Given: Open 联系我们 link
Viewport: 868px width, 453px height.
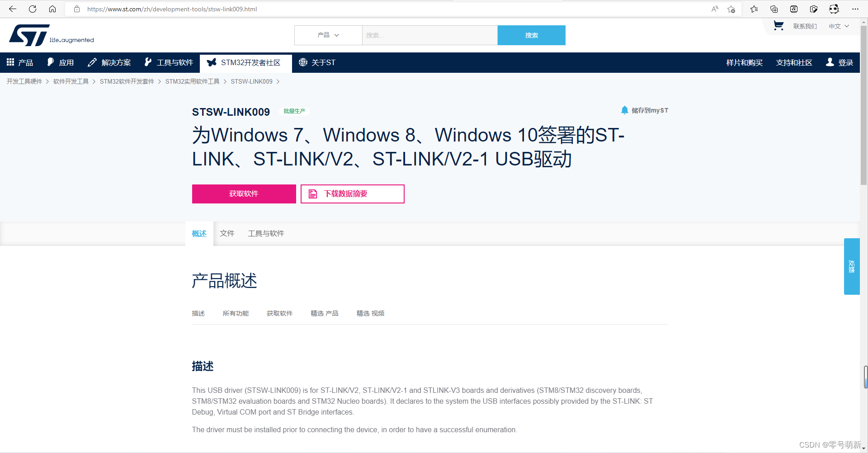Looking at the screenshot, I should click(x=805, y=26).
